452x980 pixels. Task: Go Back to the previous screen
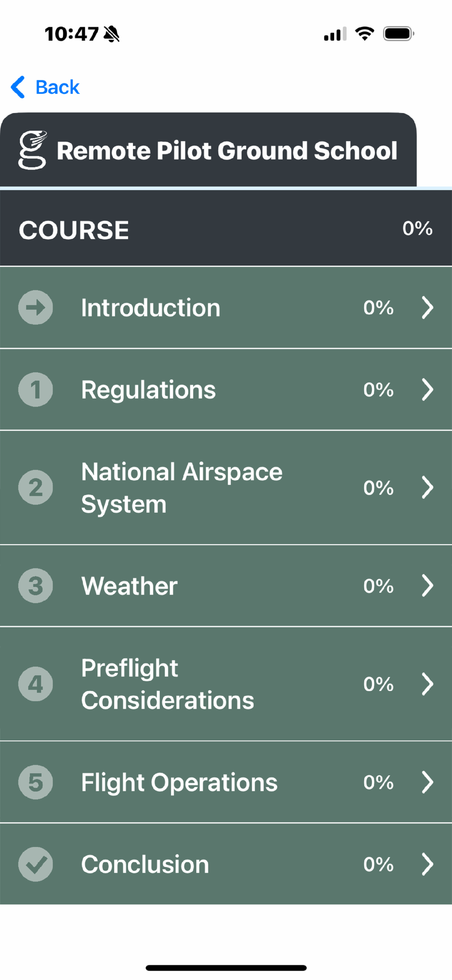57,87
